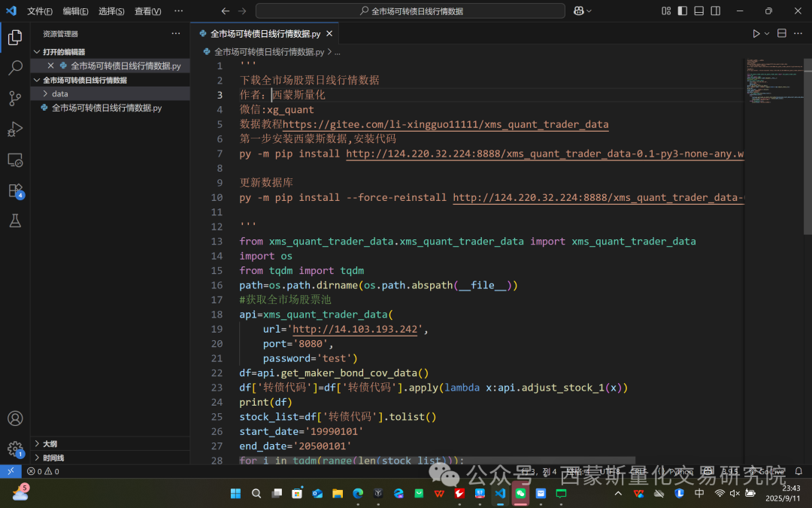Go back with the title bar arrow
This screenshot has width=812, height=508.
(226, 11)
